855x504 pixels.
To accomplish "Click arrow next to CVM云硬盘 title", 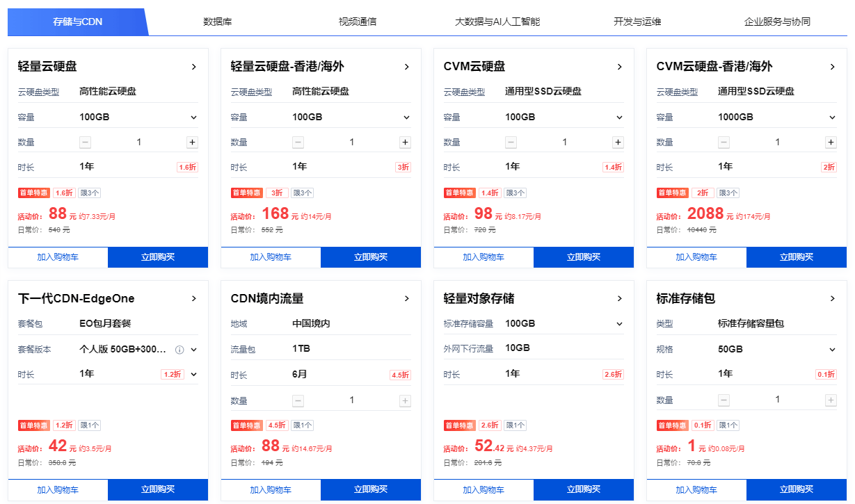I will coord(620,67).
